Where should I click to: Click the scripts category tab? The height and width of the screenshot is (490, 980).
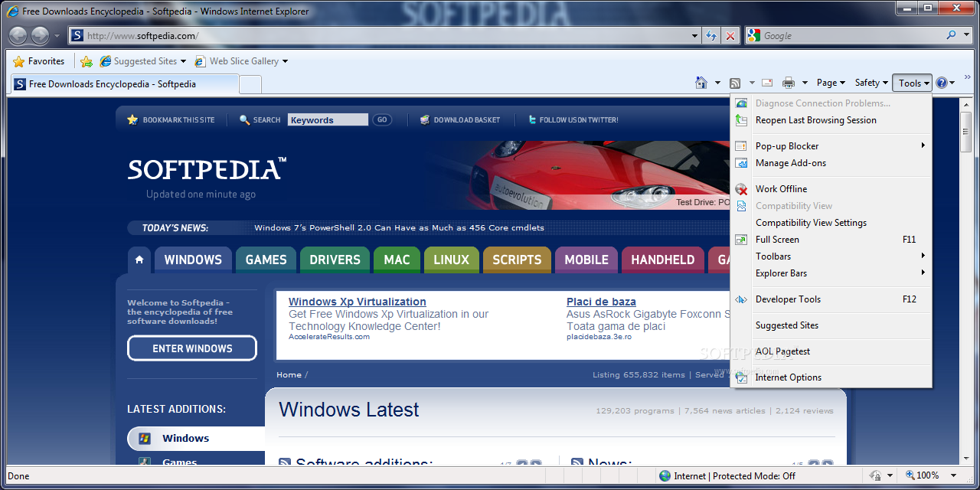(517, 260)
